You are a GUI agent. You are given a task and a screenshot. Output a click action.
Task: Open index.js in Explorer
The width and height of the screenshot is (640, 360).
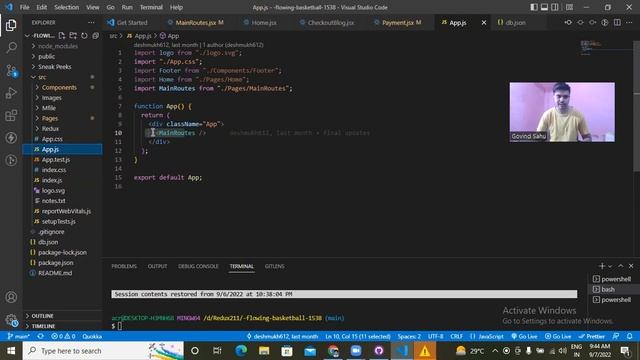pos(52,180)
